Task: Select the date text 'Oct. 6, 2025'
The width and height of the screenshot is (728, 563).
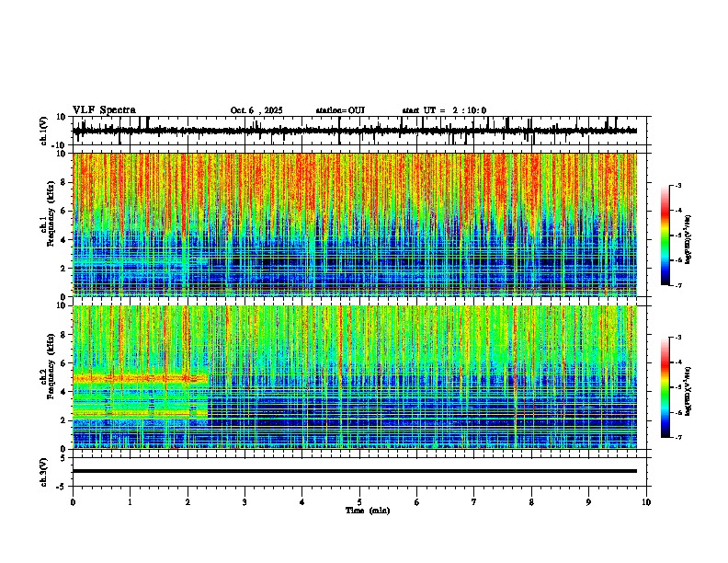Action: [256, 110]
